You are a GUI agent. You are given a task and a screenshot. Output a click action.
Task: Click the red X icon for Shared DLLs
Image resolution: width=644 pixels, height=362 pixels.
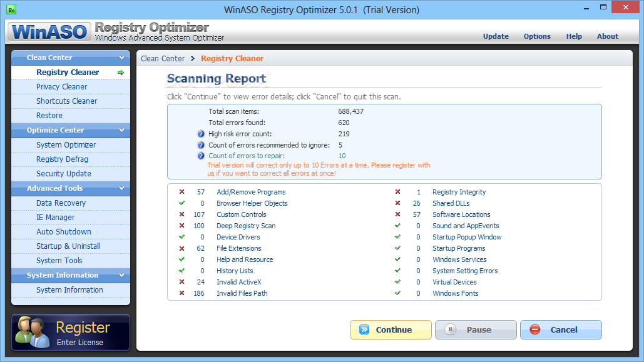coord(397,203)
